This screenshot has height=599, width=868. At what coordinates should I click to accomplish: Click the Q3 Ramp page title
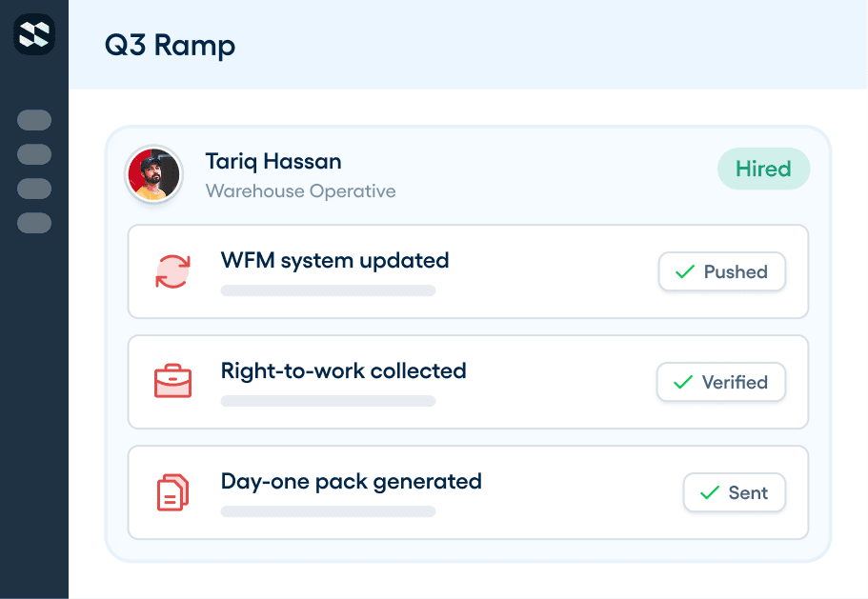(x=170, y=46)
